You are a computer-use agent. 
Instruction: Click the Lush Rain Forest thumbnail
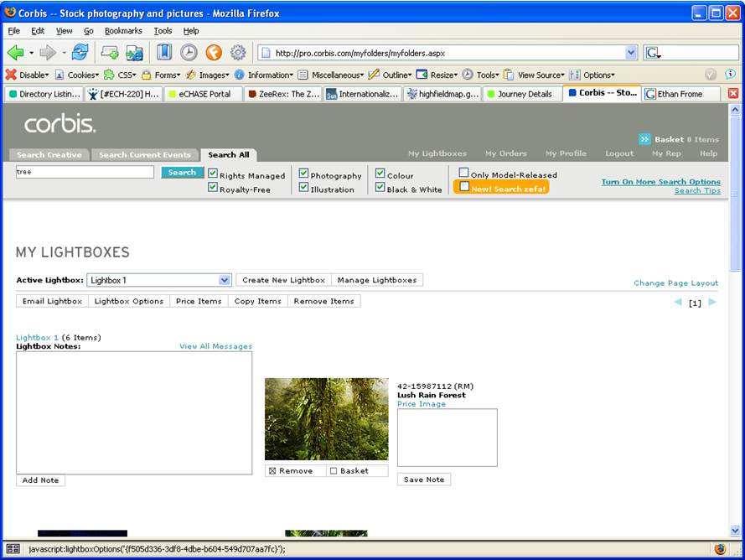[326, 418]
